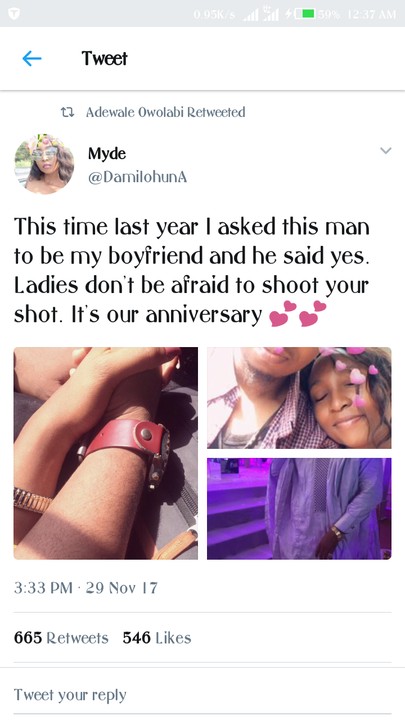The image size is (405, 720).
Task: View the red watch hand photo
Action: click(106, 453)
